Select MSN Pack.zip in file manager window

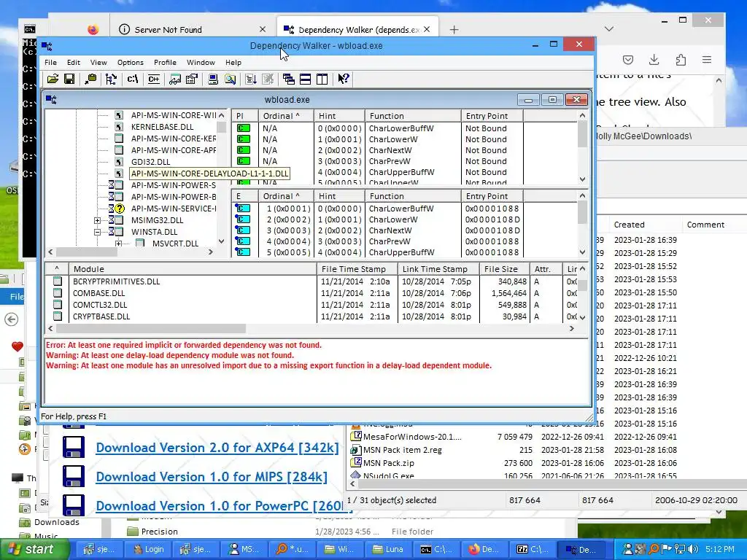click(x=388, y=463)
